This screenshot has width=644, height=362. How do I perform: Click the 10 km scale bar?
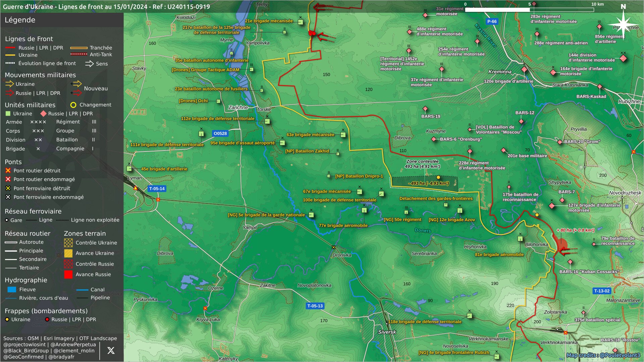pyautogui.click(x=529, y=10)
